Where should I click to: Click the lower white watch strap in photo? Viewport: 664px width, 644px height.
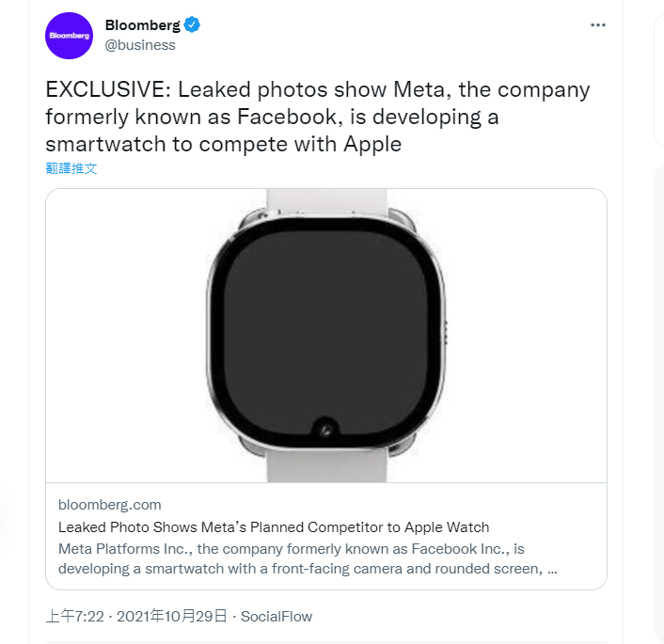(326, 466)
